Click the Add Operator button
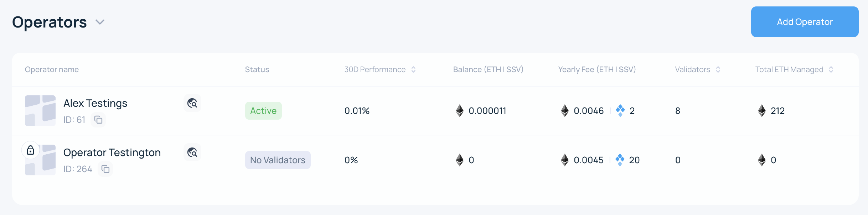The height and width of the screenshot is (215, 868). [x=805, y=22]
